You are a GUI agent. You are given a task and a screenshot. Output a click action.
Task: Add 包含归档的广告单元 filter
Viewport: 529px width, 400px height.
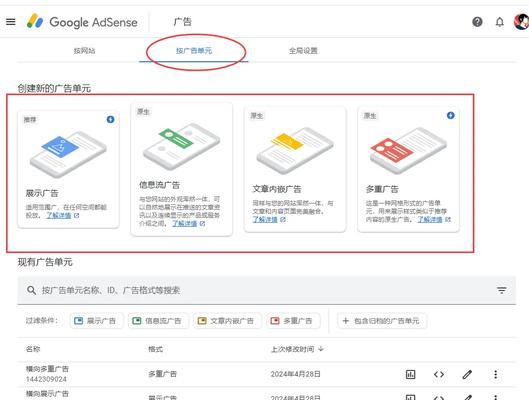coord(382,321)
